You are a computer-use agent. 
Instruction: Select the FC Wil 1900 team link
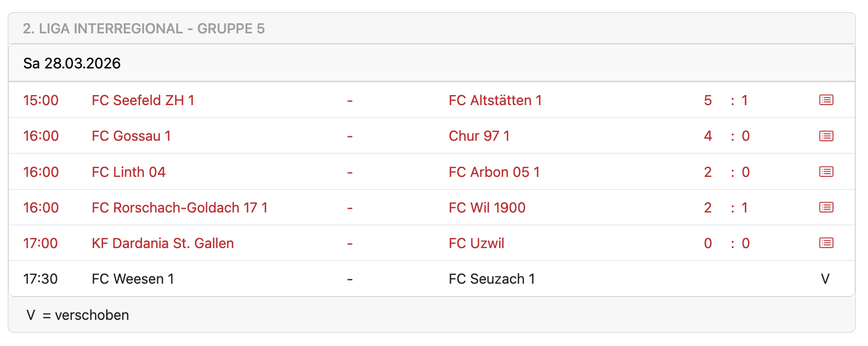[487, 207]
